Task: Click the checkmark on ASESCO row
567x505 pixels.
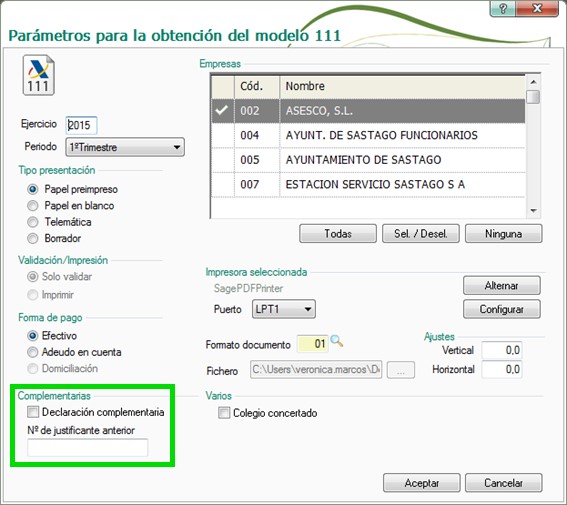Action: tap(221, 110)
